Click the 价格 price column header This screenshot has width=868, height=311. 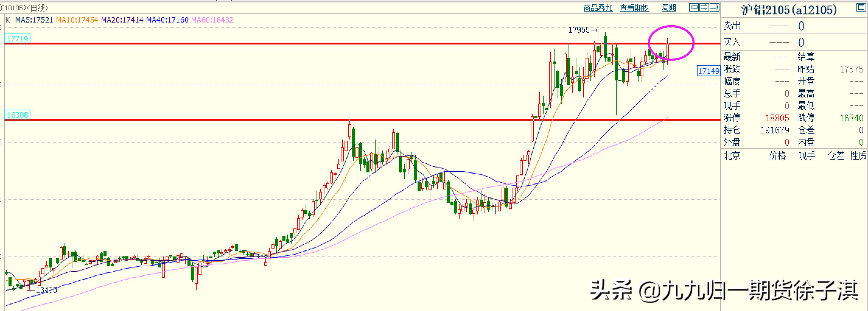[777, 155]
